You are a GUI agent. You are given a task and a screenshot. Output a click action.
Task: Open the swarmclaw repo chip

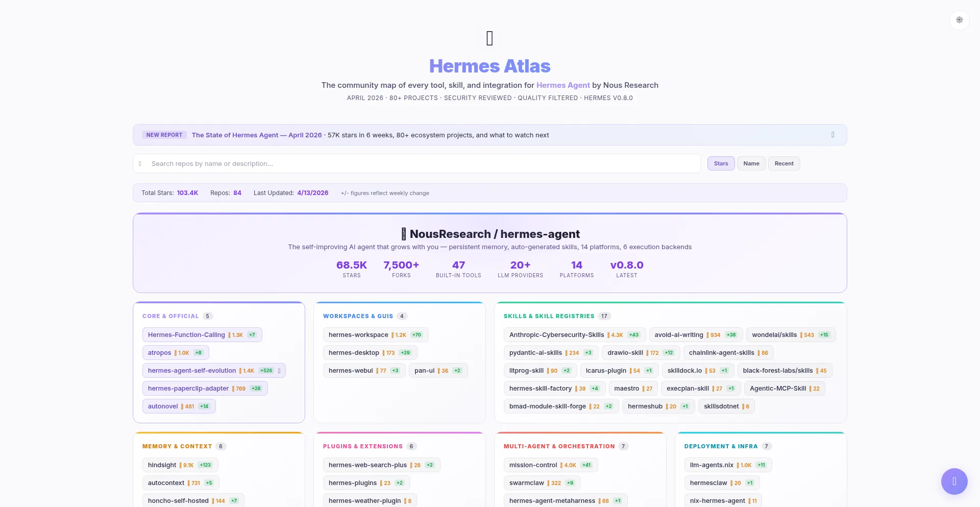542,483
